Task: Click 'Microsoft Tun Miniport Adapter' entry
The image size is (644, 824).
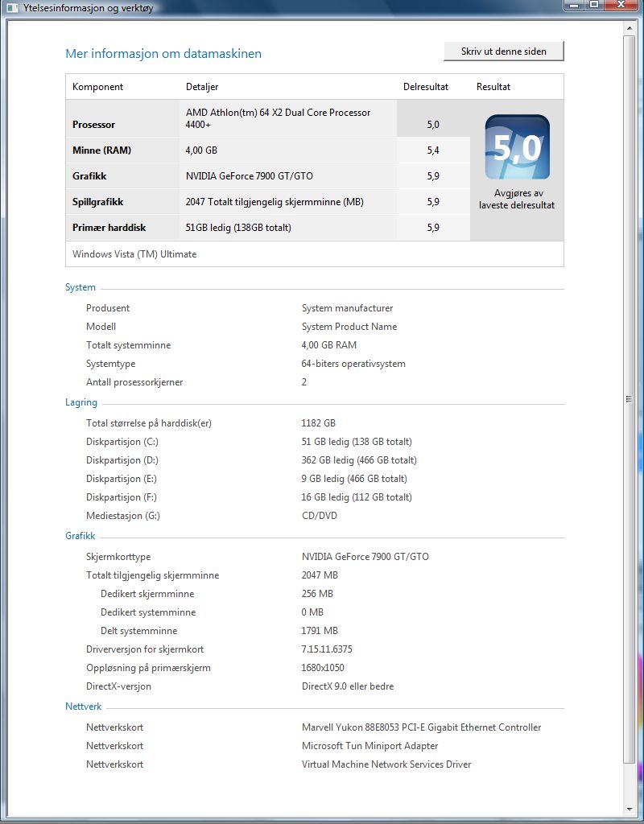Action: click(370, 746)
